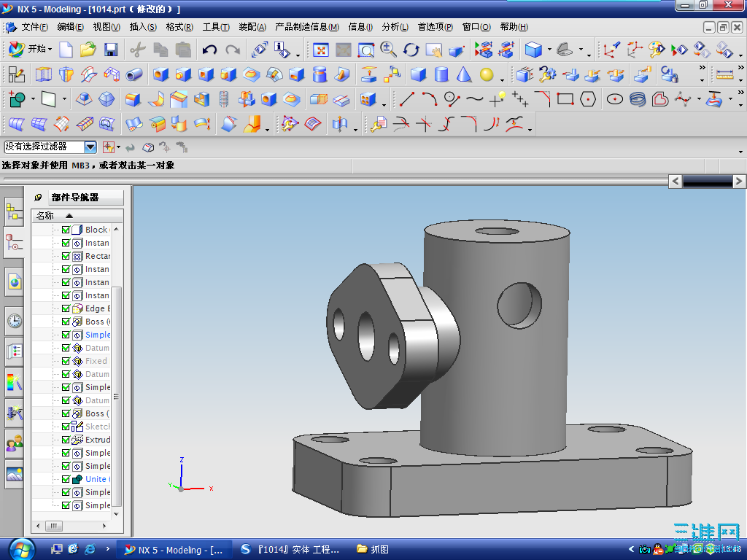Viewport: 747px width, 560px height.
Task: Open the 工具(T) menu
Action: point(216,27)
